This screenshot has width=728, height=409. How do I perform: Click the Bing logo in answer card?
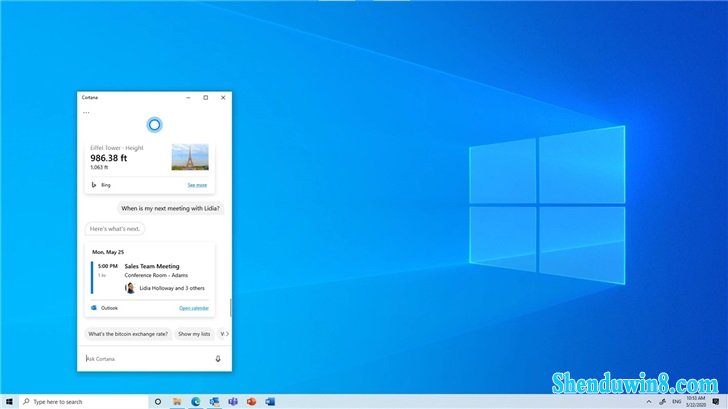tap(93, 185)
